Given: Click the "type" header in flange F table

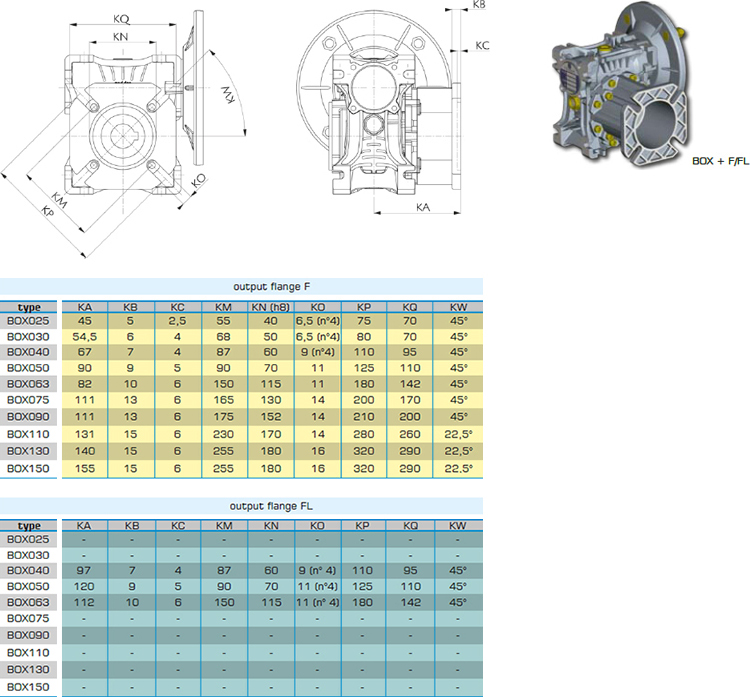Looking at the screenshot, I should click(x=29, y=307).
